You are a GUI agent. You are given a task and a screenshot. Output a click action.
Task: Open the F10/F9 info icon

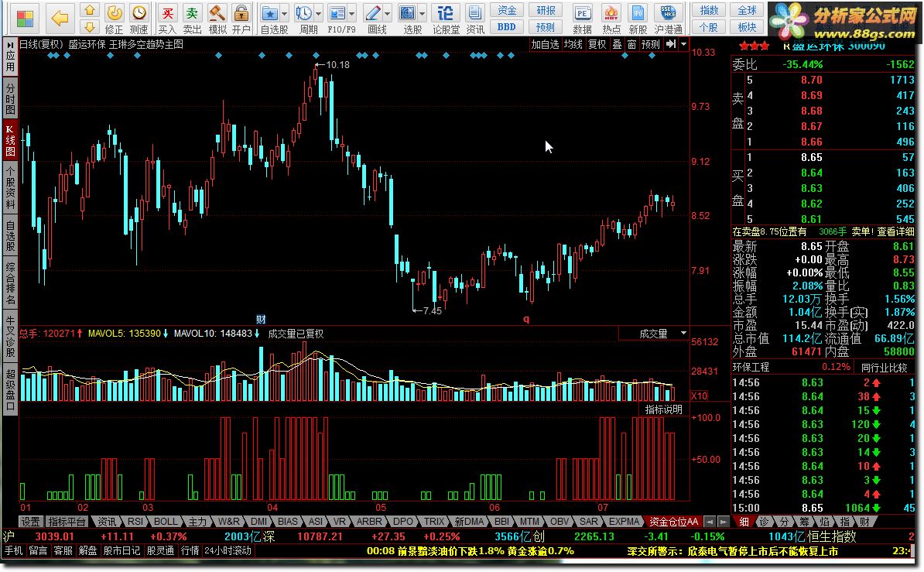pos(337,13)
